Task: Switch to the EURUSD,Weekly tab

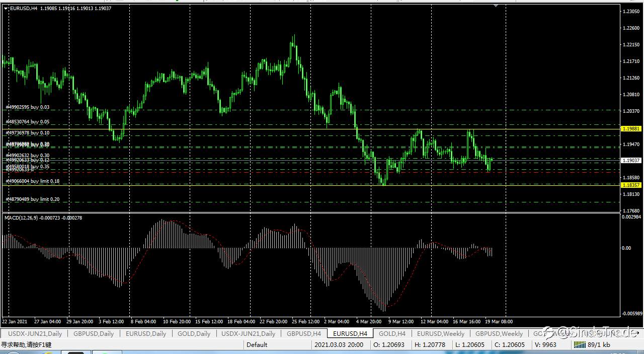Action: pyautogui.click(x=441, y=333)
